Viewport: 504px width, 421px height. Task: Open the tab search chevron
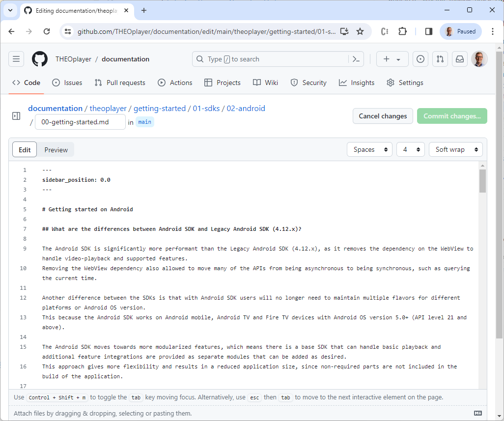[10, 10]
